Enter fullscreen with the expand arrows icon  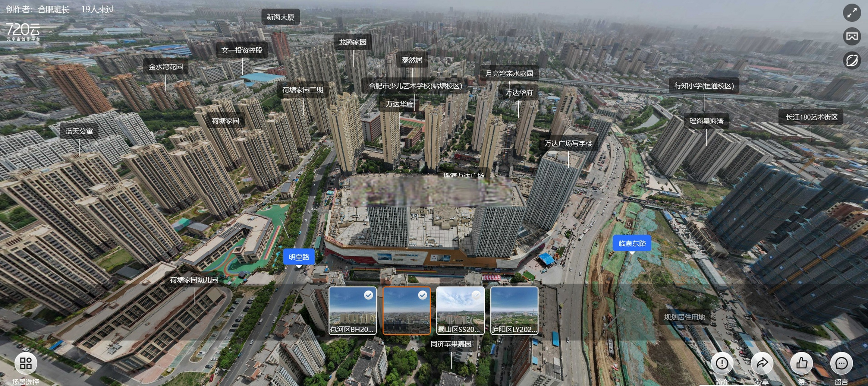[852, 13]
